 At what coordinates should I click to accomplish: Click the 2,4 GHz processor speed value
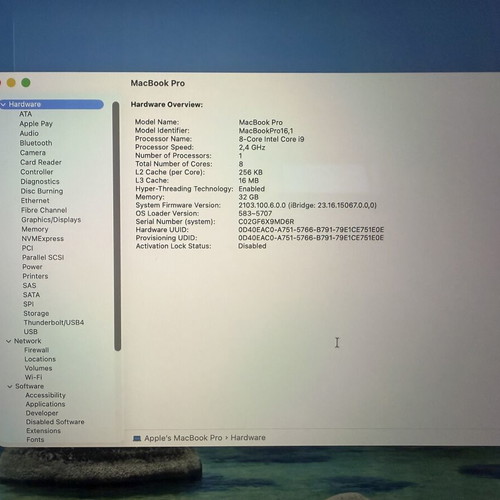click(x=252, y=147)
